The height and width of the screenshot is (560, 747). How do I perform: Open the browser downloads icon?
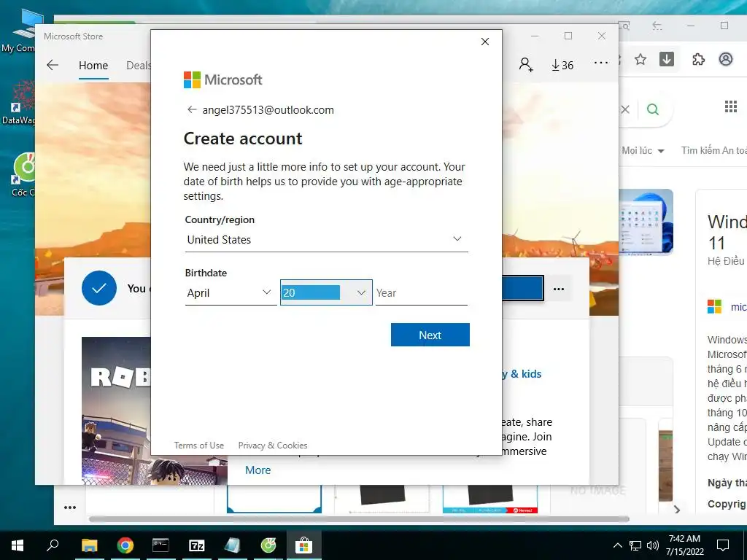coord(667,59)
